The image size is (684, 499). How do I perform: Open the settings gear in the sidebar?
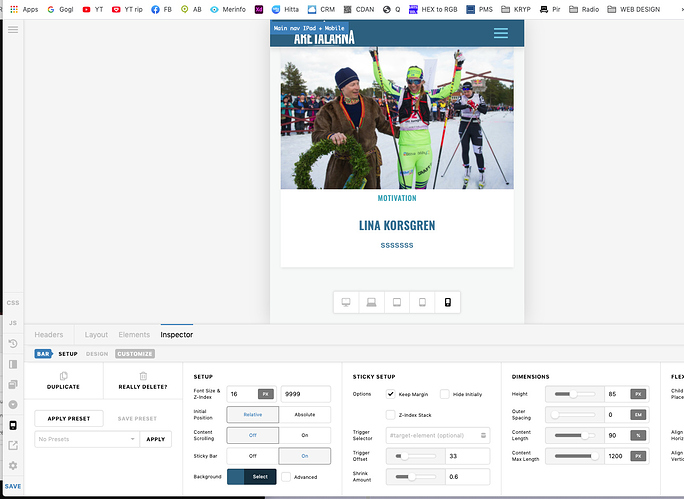[x=13, y=465]
